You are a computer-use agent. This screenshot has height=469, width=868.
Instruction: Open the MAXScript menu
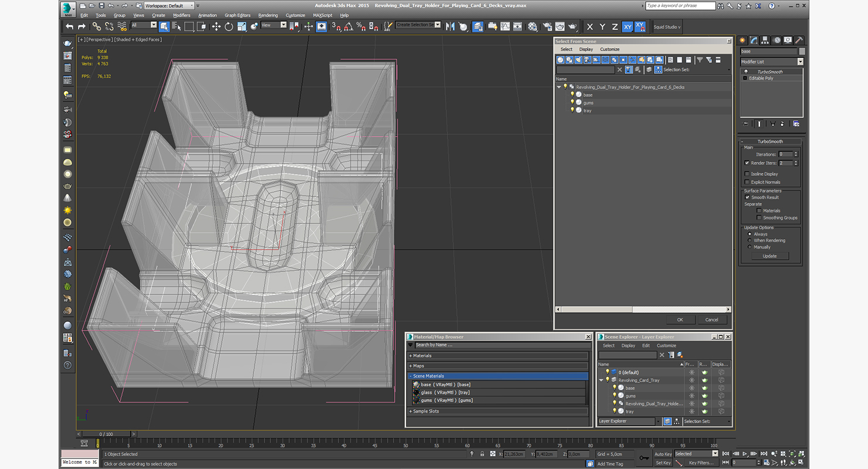click(323, 15)
